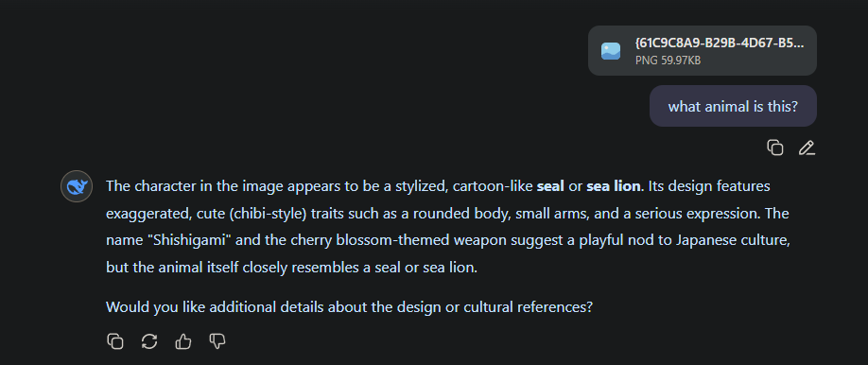Click the image file icon in attachment
This screenshot has height=365, width=868.
point(611,51)
